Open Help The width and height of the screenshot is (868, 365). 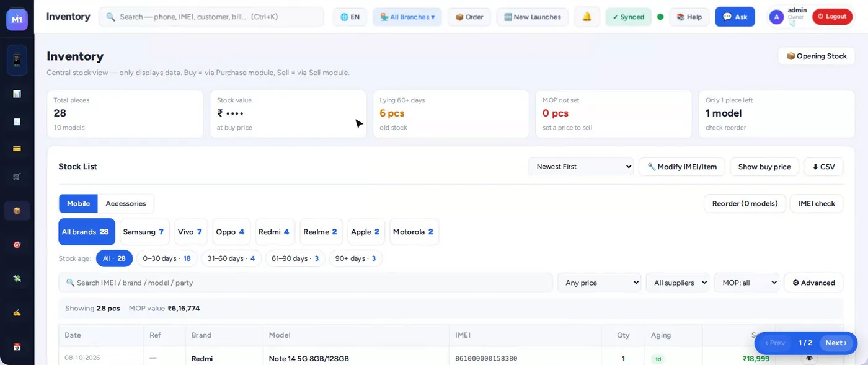tap(689, 17)
